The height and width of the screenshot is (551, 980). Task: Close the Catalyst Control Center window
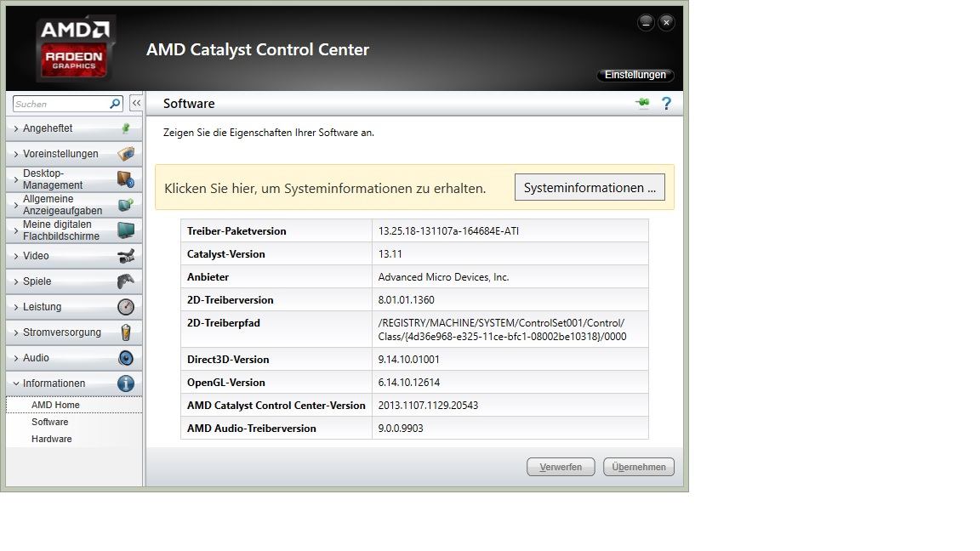coord(667,23)
